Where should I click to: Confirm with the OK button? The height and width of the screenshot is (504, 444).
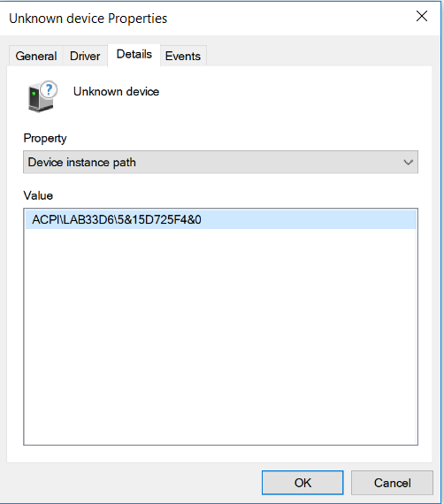[302, 483]
